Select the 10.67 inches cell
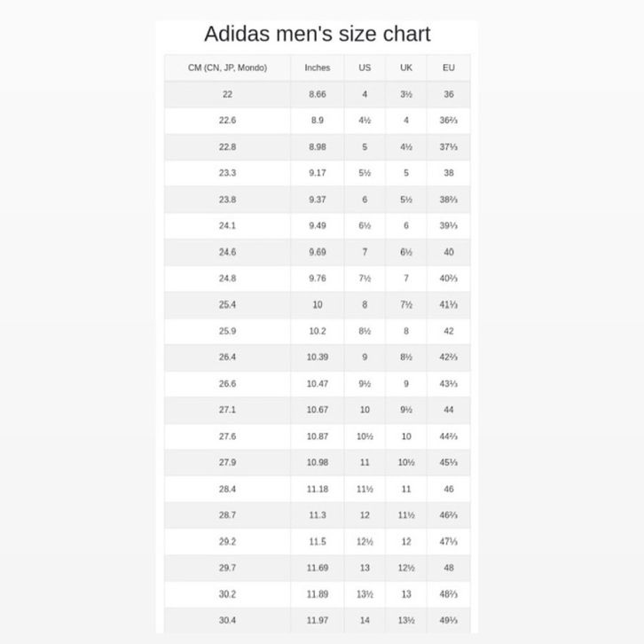Image resolution: width=644 pixels, height=644 pixels. (317, 410)
